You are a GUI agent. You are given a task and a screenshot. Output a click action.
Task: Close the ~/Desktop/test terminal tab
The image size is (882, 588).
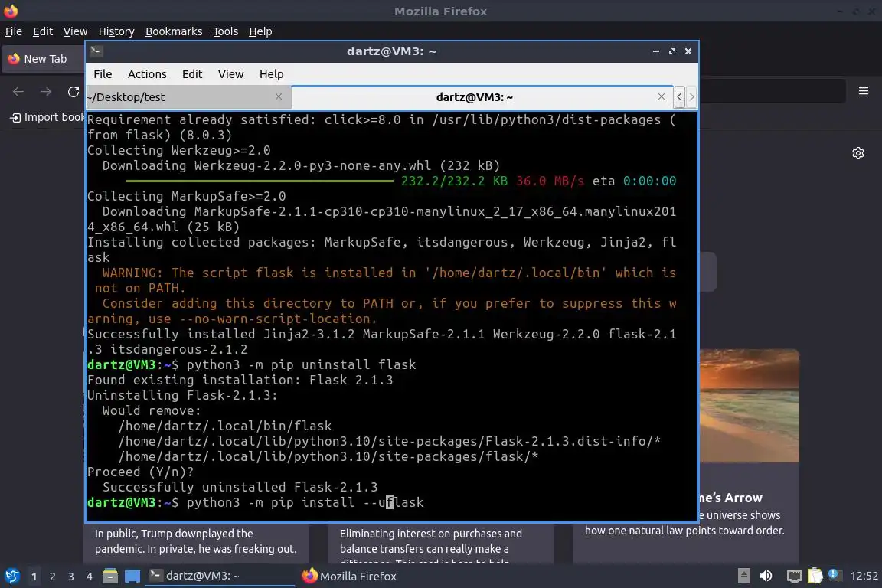(x=279, y=96)
